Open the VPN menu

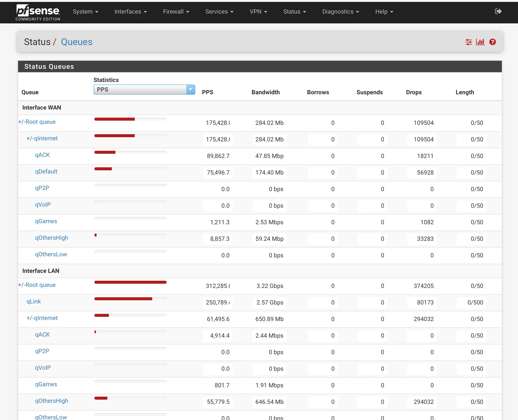(258, 12)
